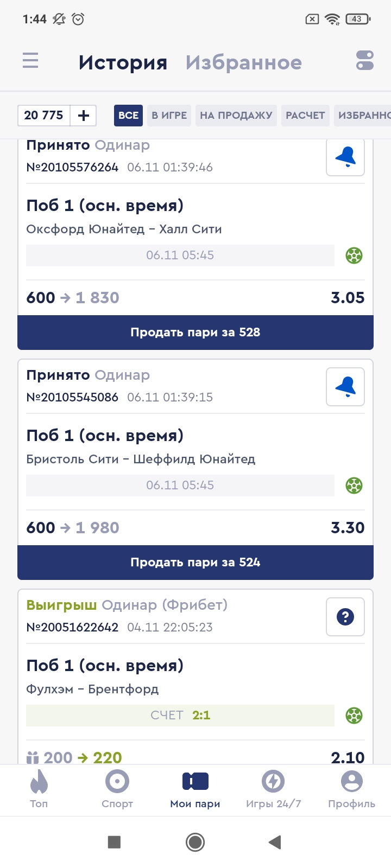Tap the plus deposit button
The height and width of the screenshot is (868, 391).
(x=84, y=116)
